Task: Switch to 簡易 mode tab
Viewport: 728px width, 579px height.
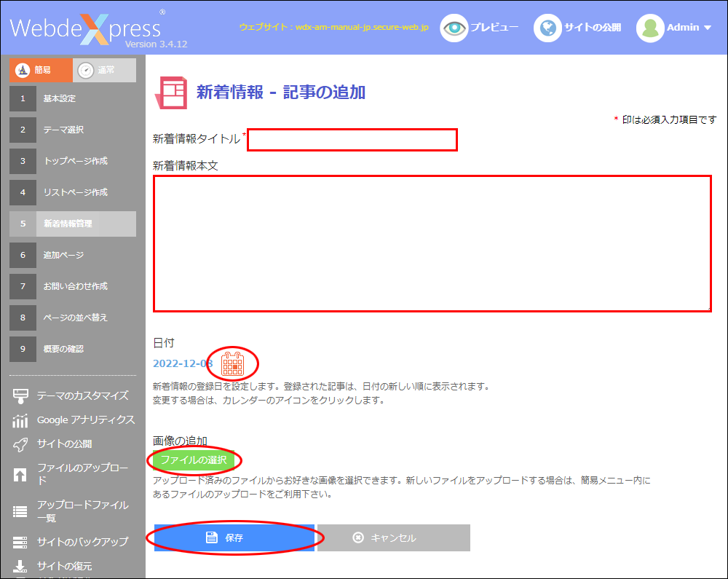Action: 41,70
